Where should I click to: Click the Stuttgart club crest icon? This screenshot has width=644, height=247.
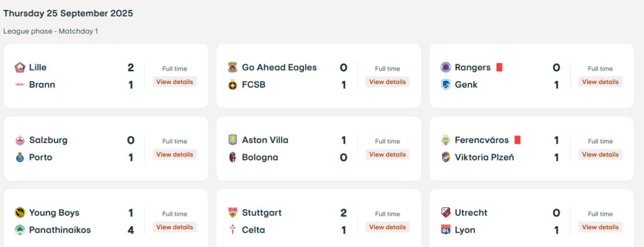coord(233,212)
